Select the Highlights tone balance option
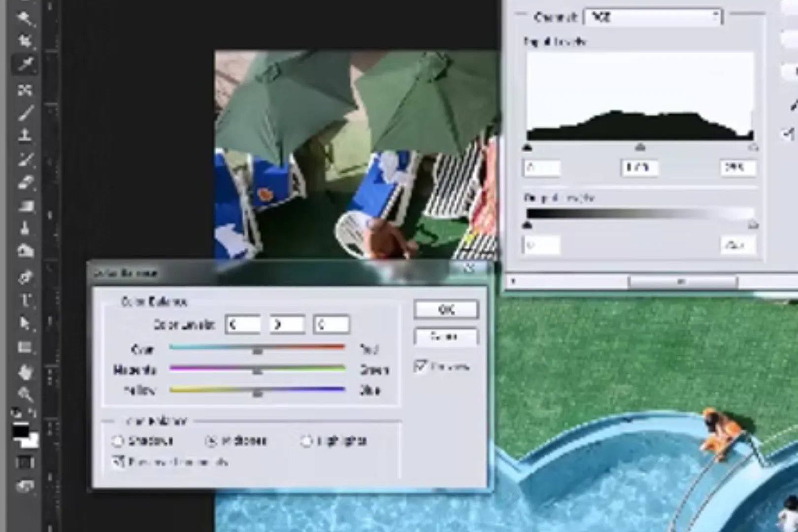The width and height of the screenshot is (798, 532). point(306,441)
